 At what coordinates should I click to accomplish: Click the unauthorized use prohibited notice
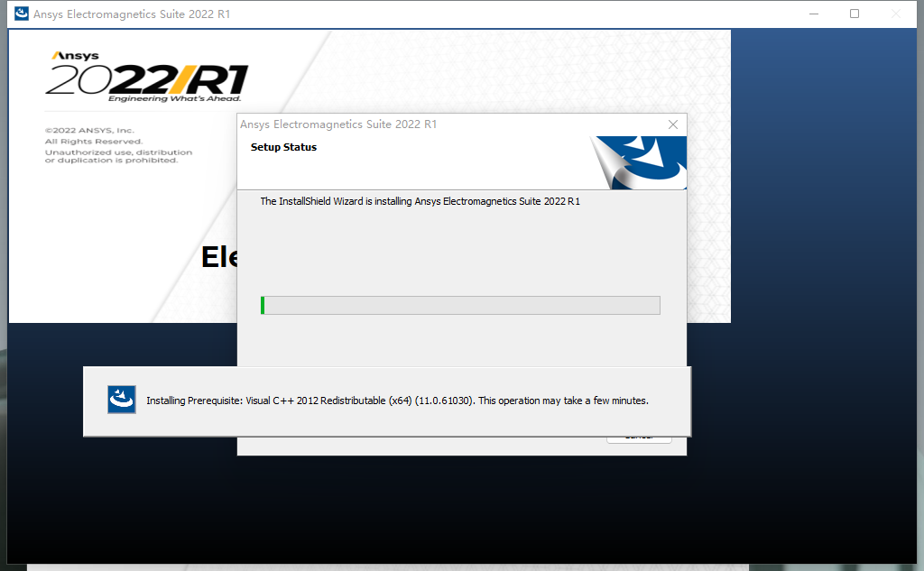coord(118,156)
